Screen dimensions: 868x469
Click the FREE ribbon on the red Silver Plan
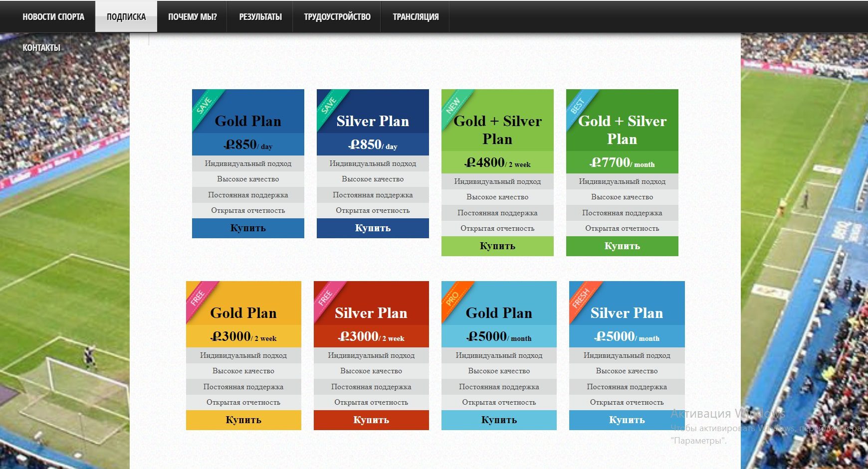pyautogui.click(x=326, y=297)
